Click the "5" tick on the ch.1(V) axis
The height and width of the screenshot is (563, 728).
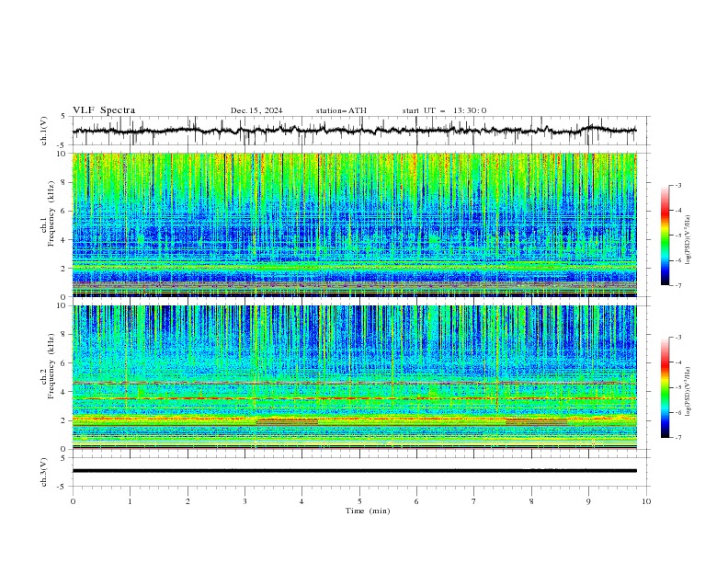63,117
